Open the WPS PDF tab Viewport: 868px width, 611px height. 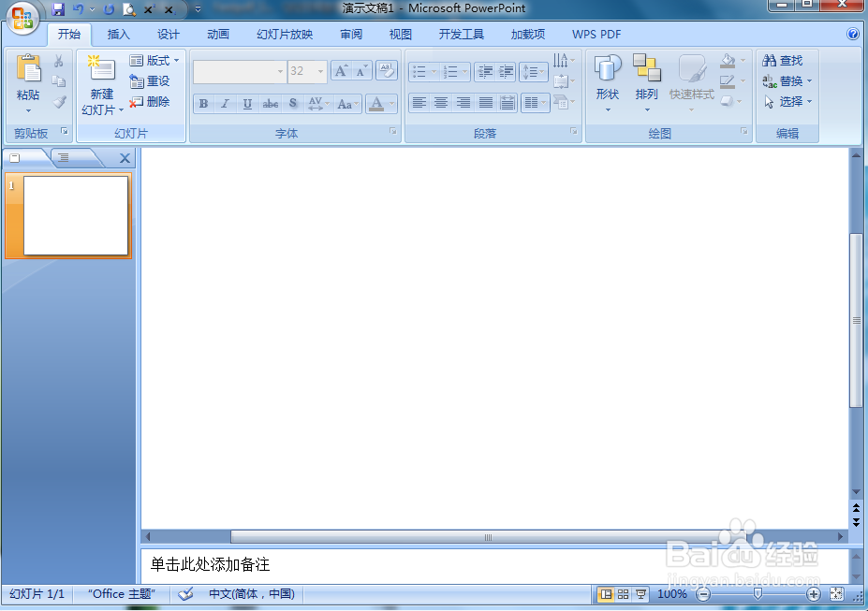(x=596, y=35)
